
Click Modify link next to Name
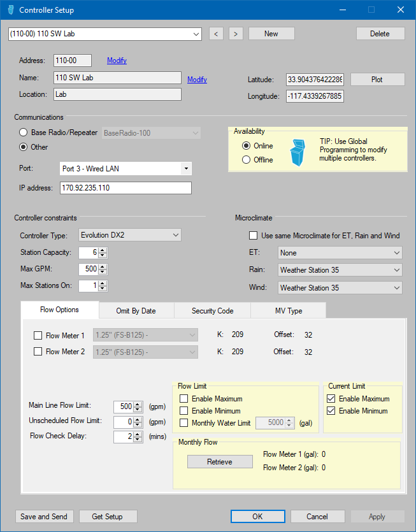(197, 80)
